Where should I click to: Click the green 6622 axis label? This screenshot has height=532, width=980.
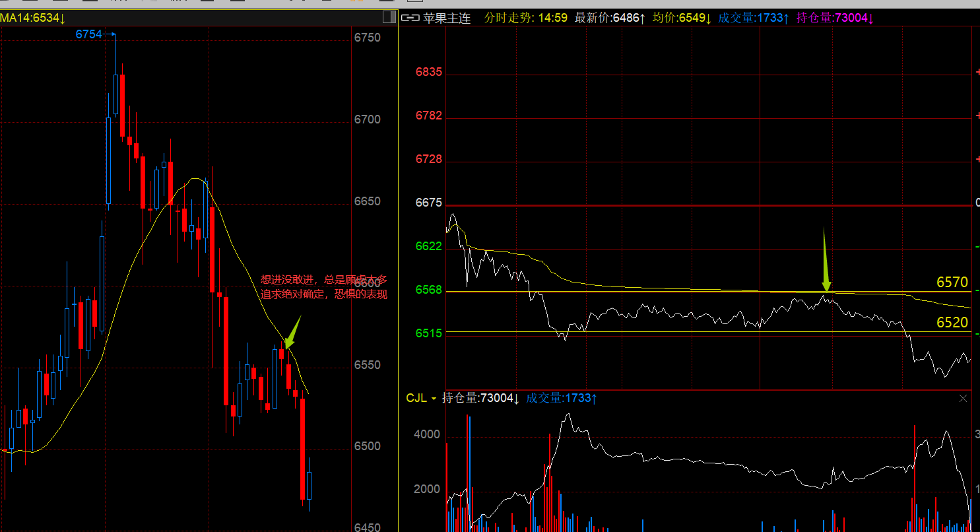pos(429,246)
